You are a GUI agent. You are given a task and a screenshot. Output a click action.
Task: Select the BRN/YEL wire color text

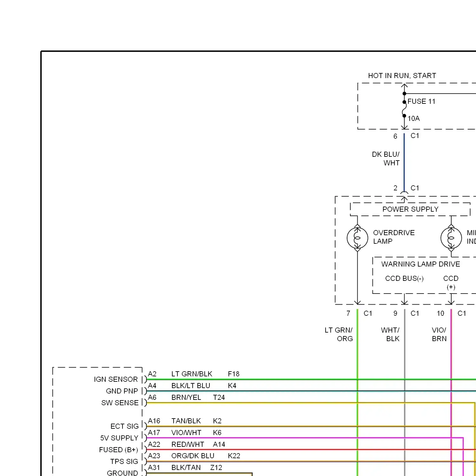pos(186,398)
